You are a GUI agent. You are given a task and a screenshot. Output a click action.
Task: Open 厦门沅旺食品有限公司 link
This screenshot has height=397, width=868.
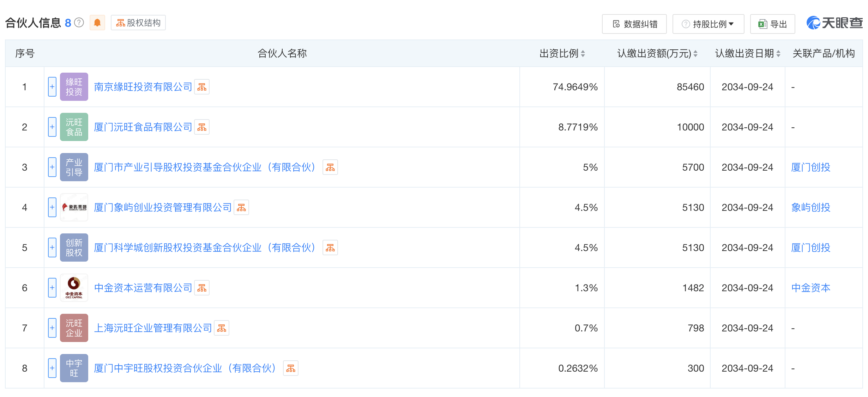tap(143, 127)
